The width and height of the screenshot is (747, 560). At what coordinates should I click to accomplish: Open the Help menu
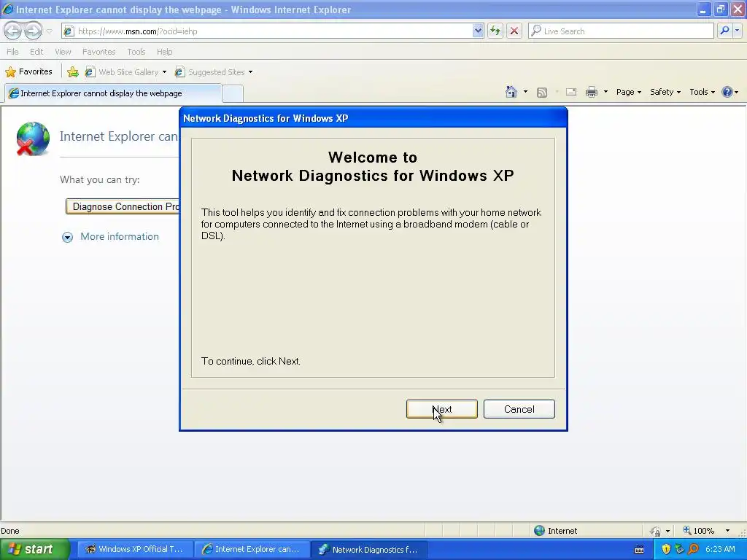click(164, 52)
